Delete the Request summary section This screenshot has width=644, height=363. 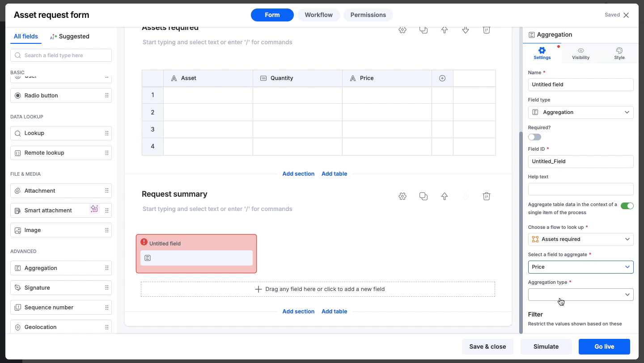487,196
